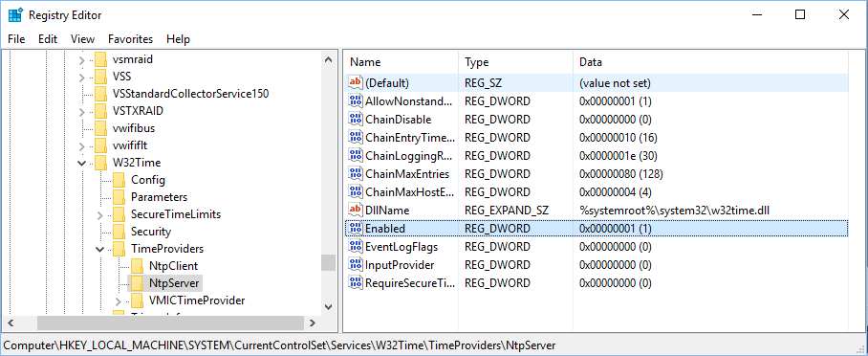
Task: Click the Registry Editor app icon in title bar
Action: pos(15,15)
